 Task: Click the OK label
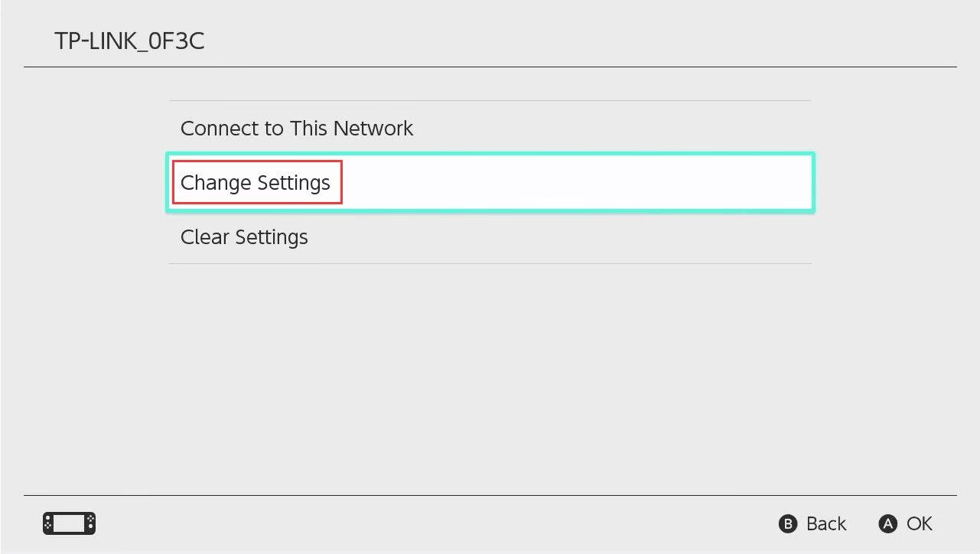click(x=919, y=524)
